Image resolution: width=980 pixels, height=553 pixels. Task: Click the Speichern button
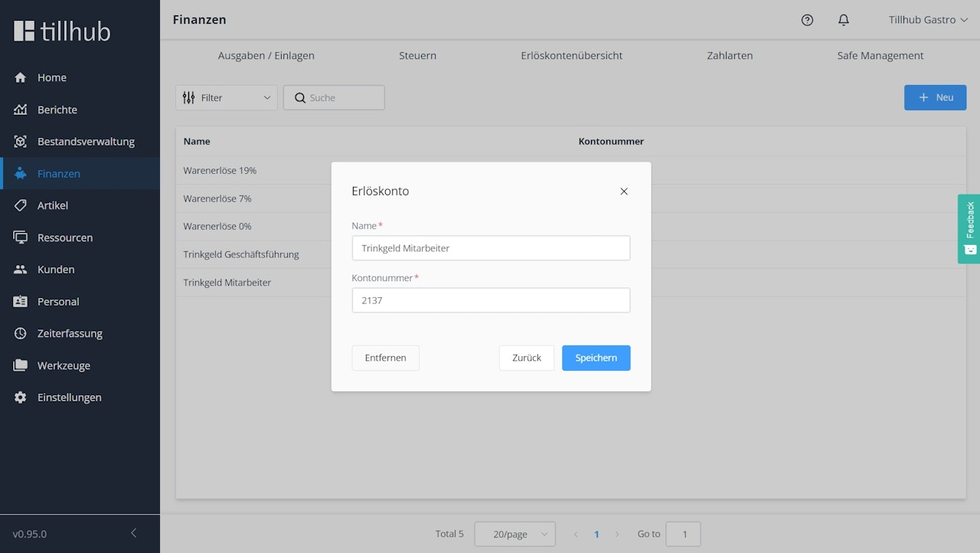click(596, 358)
